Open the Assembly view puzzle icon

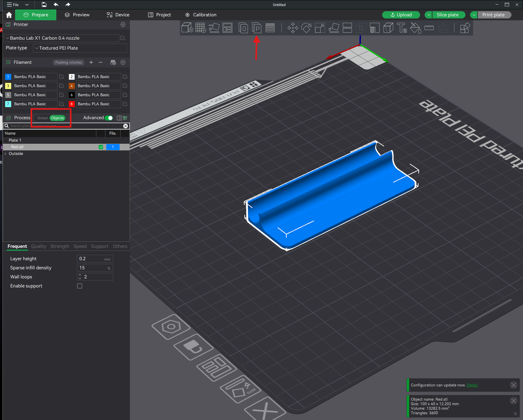(x=465, y=28)
